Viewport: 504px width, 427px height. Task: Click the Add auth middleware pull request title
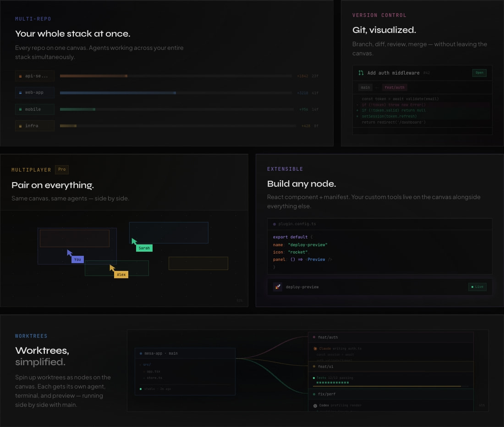click(x=394, y=73)
